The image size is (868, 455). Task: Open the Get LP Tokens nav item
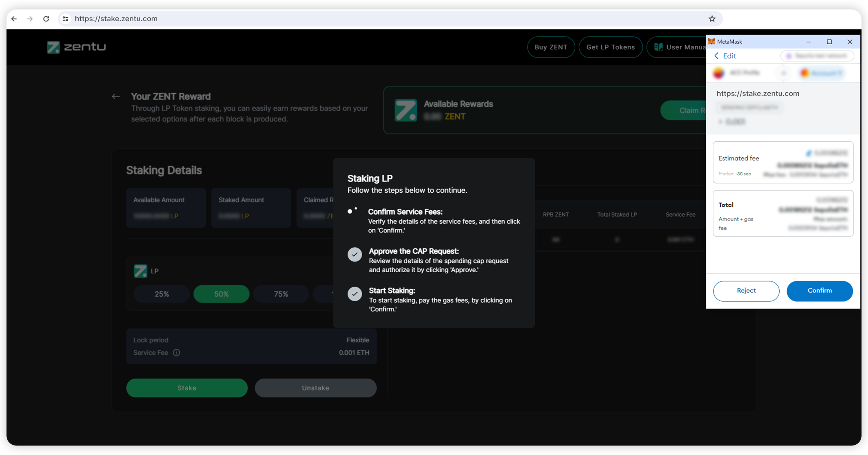point(610,47)
